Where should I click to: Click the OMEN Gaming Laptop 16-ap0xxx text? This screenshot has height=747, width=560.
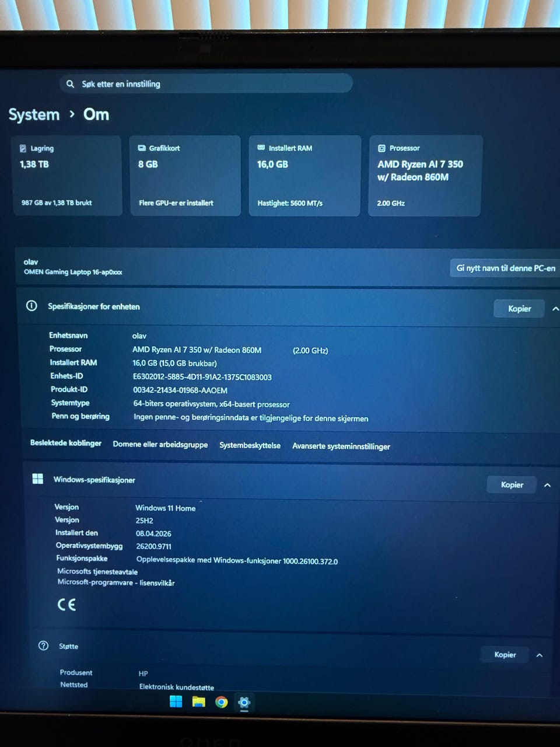(x=73, y=272)
